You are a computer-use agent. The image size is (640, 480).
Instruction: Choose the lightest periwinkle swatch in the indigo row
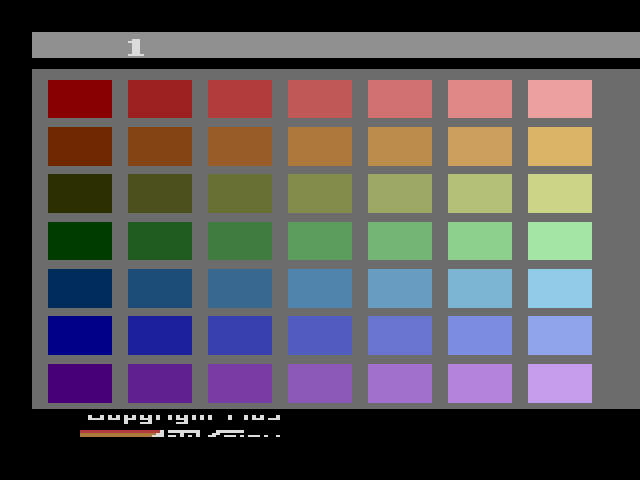tap(560, 336)
